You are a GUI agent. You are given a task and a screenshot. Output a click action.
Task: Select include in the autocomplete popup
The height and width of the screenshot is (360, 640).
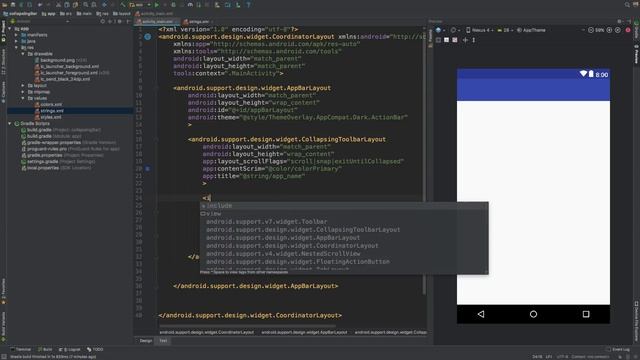[x=344, y=206]
